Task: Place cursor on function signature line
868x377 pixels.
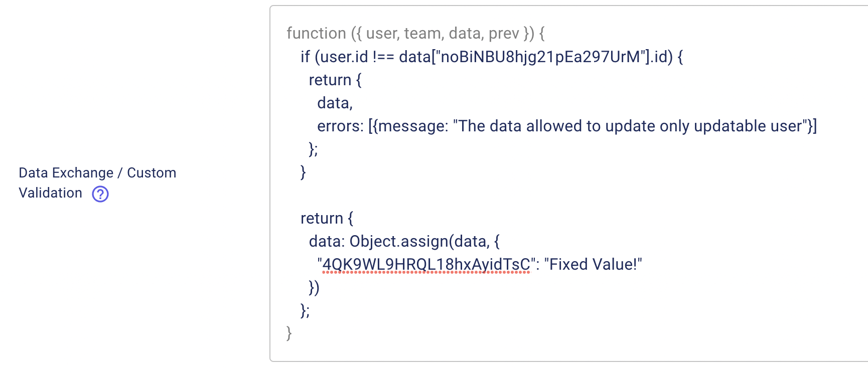Action: [415, 34]
